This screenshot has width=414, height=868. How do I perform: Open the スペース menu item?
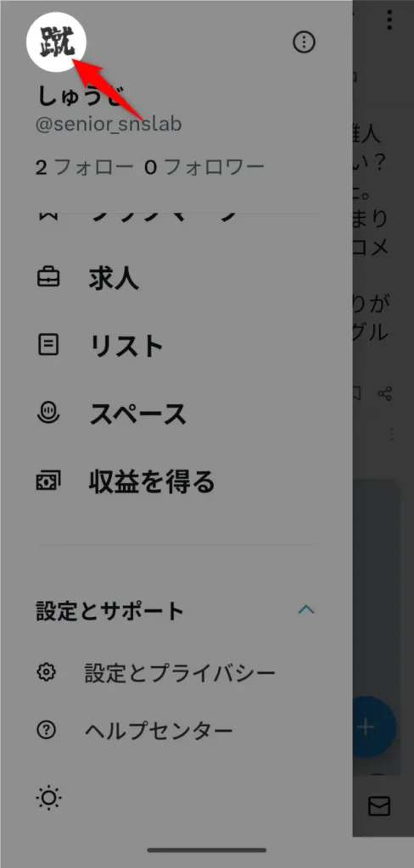[x=138, y=414]
